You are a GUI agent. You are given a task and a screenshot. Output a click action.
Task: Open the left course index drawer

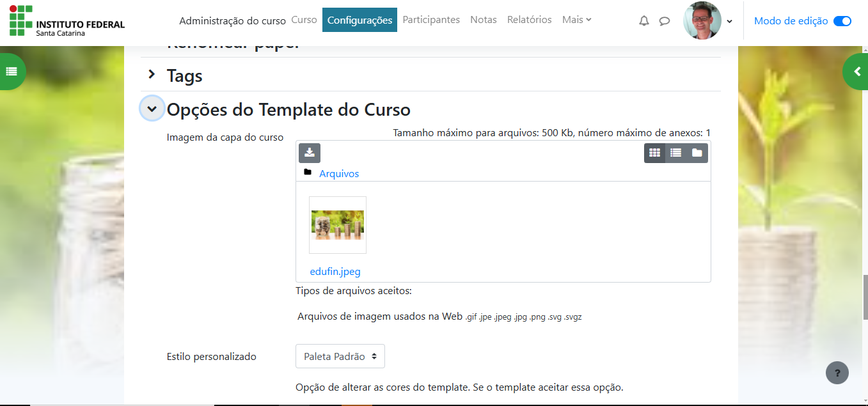pyautogui.click(x=12, y=71)
